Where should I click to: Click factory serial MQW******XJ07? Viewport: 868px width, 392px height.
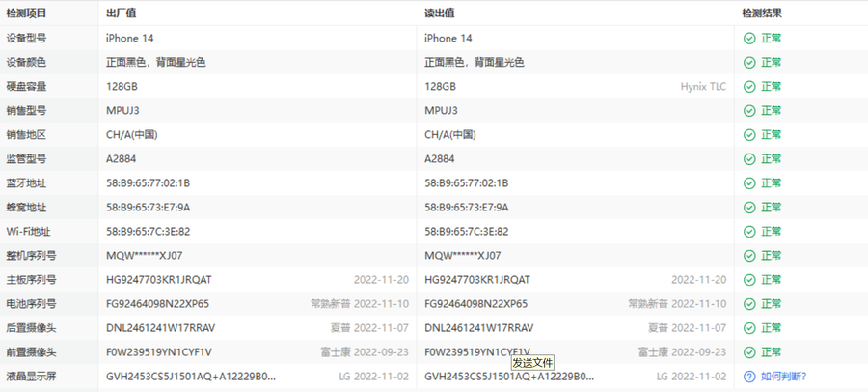(144, 256)
